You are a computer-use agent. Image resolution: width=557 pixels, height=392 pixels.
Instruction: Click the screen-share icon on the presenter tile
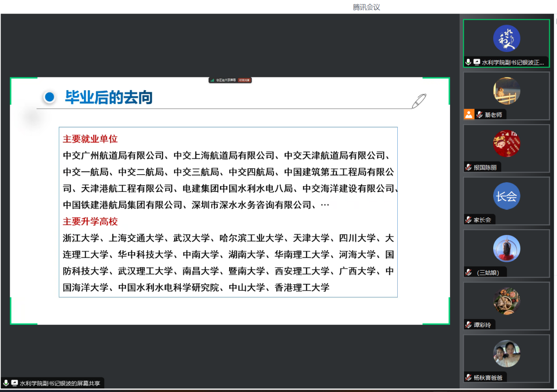476,62
